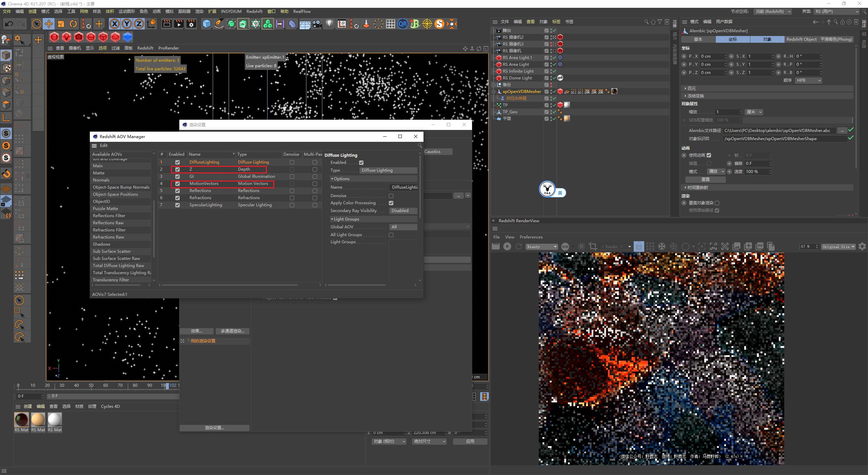Disable the MotionVectors AOV checkbox

click(x=177, y=184)
